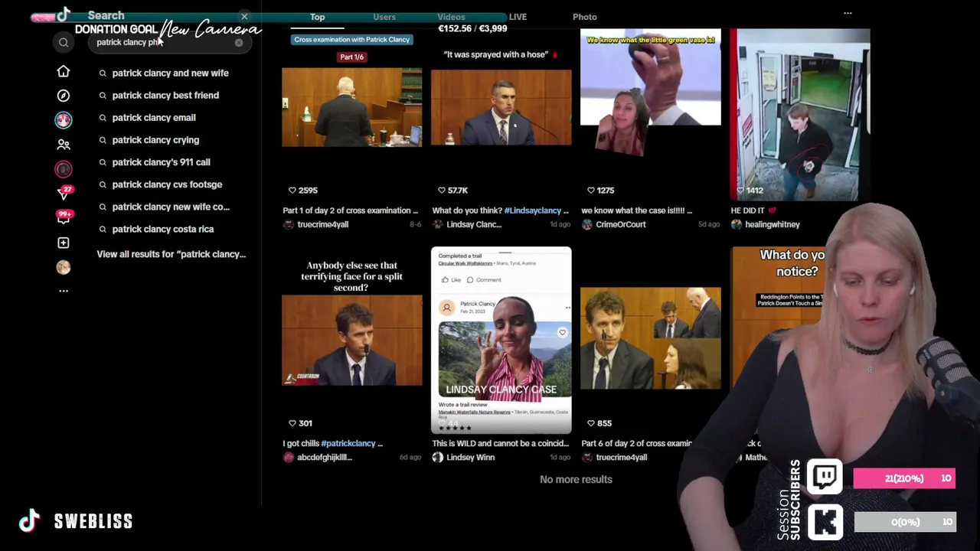This screenshot has height=551, width=980.
Task: Select suggestion 'patrick clancy email'
Action: pyautogui.click(x=154, y=117)
